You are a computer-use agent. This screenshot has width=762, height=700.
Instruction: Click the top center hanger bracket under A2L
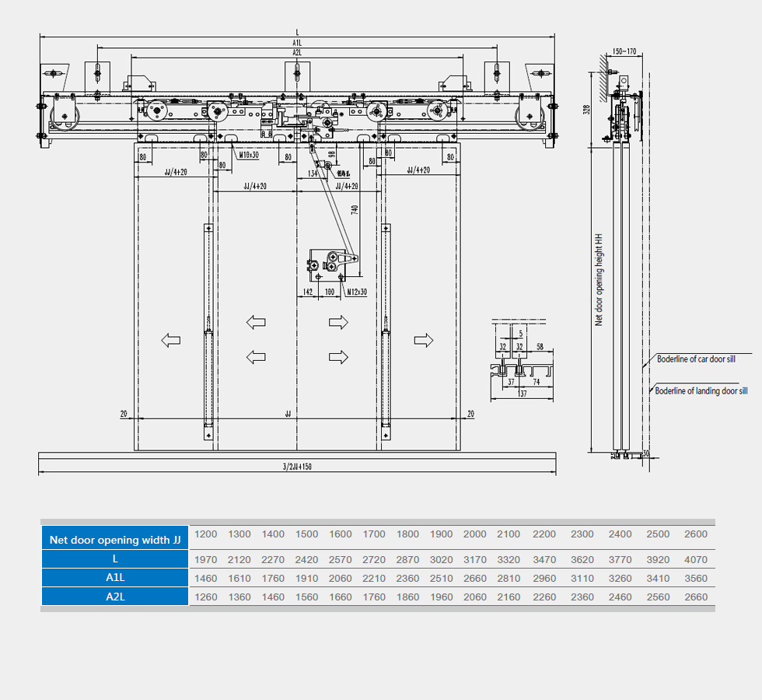tap(298, 75)
